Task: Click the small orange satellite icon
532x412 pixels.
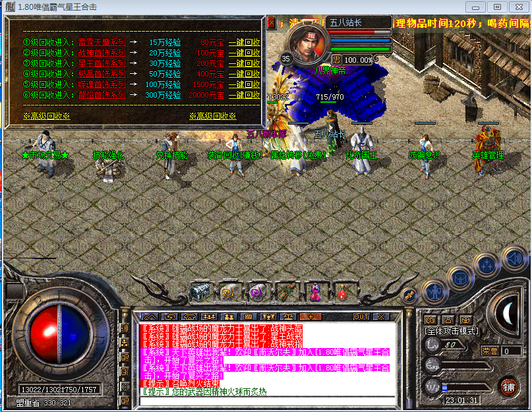Action: click(x=409, y=295)
